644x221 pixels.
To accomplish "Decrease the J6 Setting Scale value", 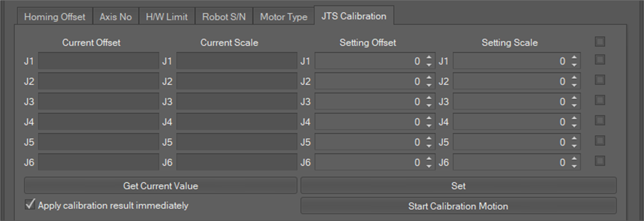I will tap(574, 166).
